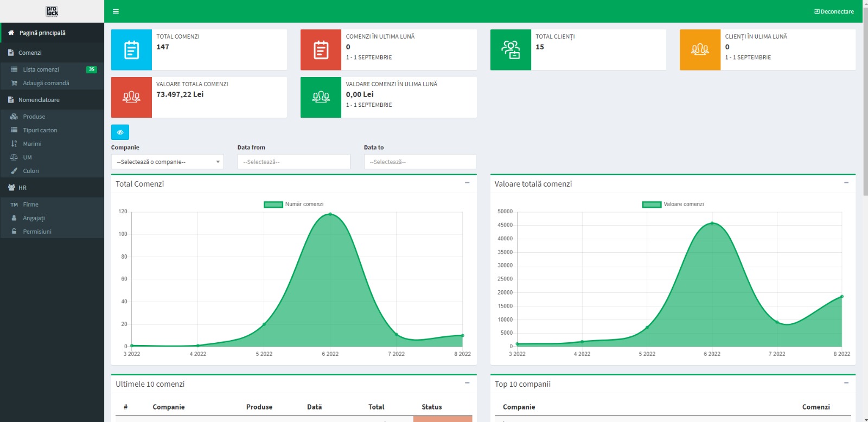The image size is (868, 422).
Task: Open Adaugă comandă from the sidebar
Action: (x=46, y=83)
